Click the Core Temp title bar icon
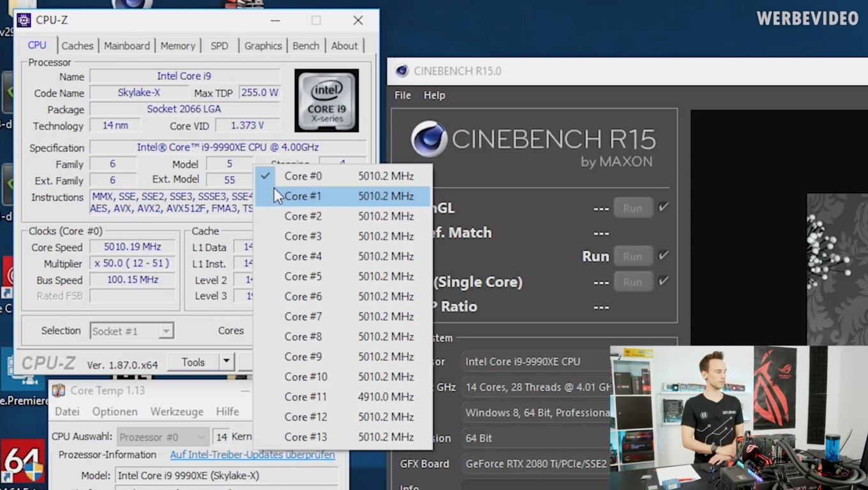Viewport: 868px width, 490px height. (59, 390)
